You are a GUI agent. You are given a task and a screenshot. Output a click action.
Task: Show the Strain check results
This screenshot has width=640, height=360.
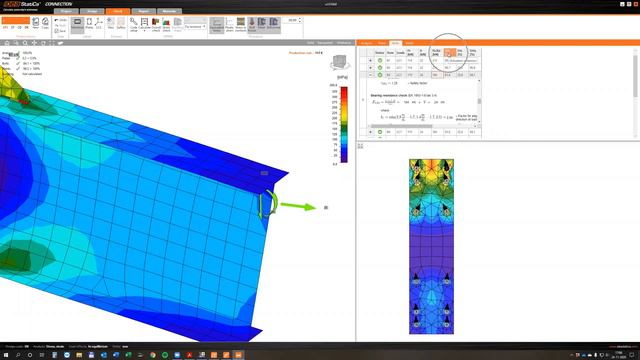click(167, 24)
